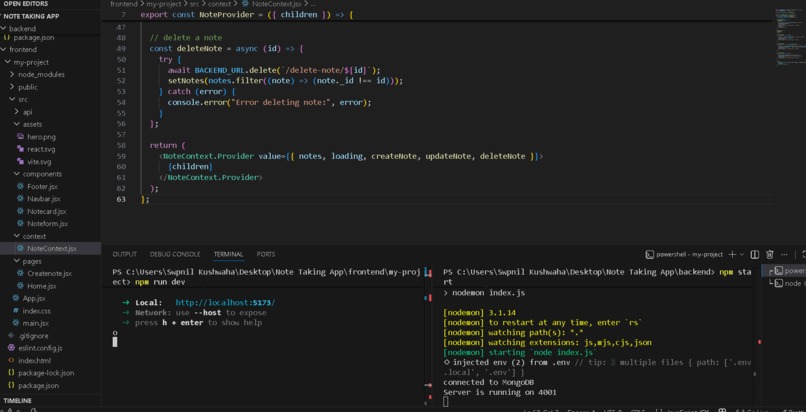Open Footer.jsx file
This screenshot has height=412, width=806.
[x=50, y=186]
